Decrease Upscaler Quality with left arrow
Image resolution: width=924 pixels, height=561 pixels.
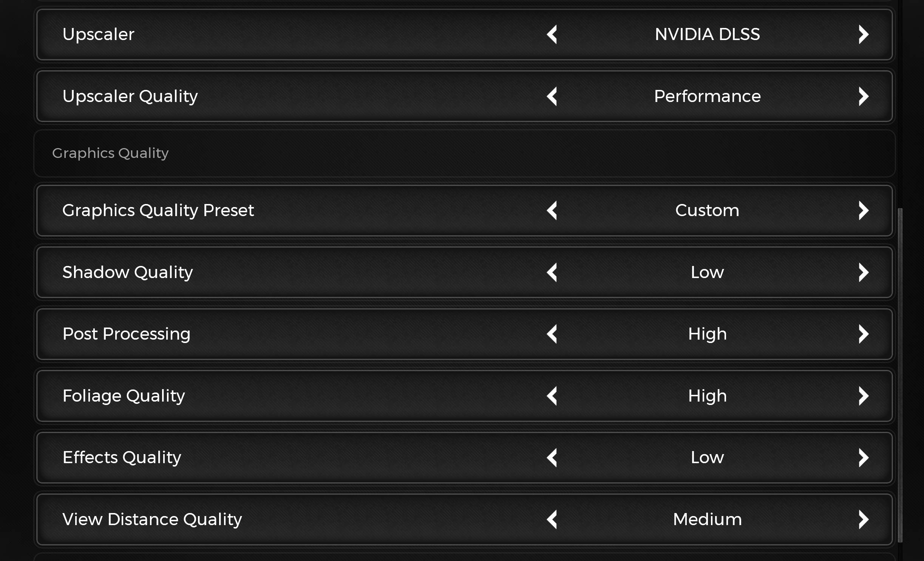tap(552, 96)
